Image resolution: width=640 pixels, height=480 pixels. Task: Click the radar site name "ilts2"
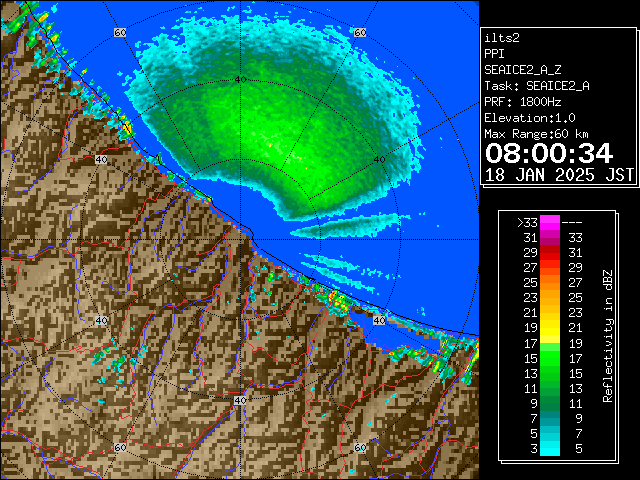click(x=502, y=38)
